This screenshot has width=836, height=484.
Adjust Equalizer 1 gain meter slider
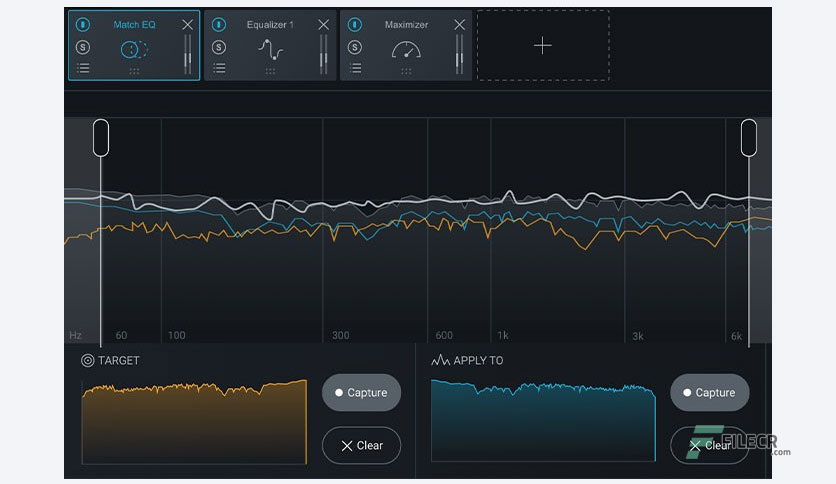click(323, 54)
